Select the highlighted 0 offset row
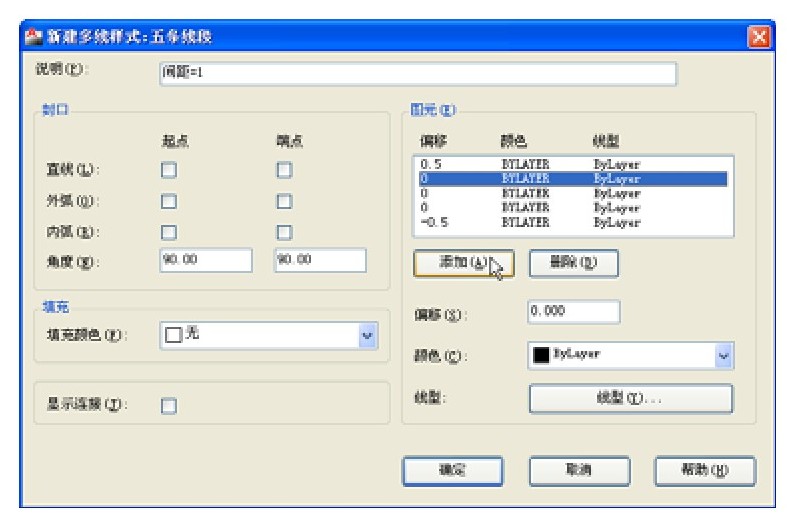 [573, 179]
